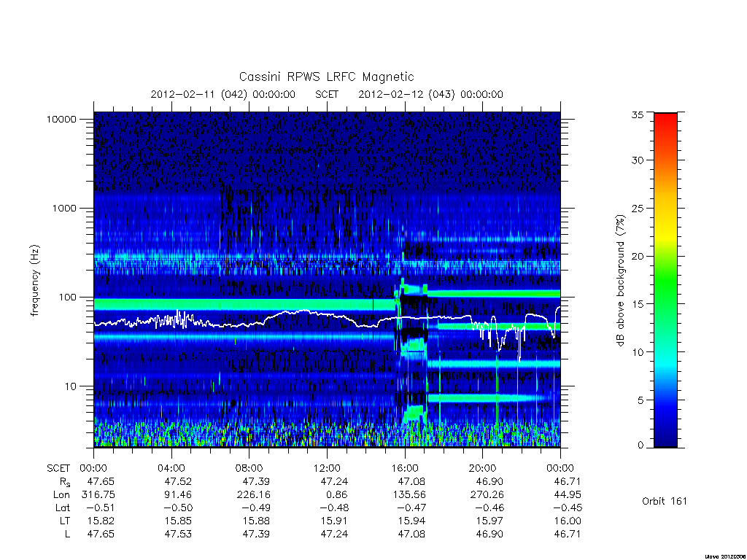This screenshot has height=560, width=747.
Task: Click the rainbow intensity colorbar
Action: click(x=665, y=280)
